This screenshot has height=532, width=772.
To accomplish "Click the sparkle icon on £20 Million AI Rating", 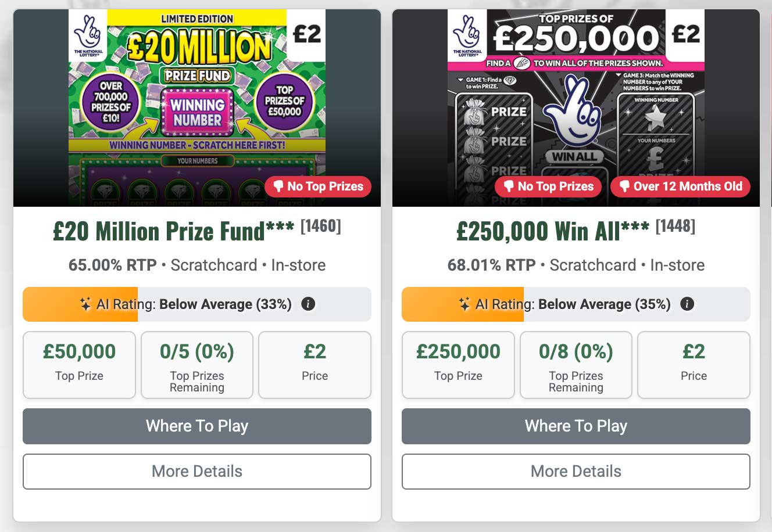I will 85,304.
